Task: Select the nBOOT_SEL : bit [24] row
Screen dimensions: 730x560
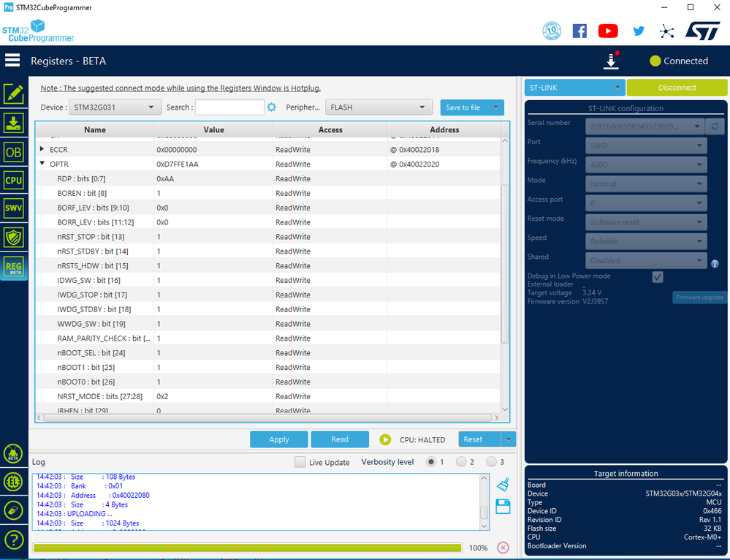Action: 268,352
